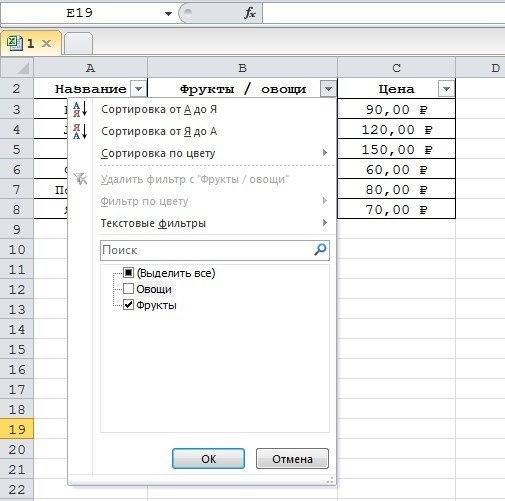Click the fx insert function icon
The image size is (505, 501).
pos(250,13)
